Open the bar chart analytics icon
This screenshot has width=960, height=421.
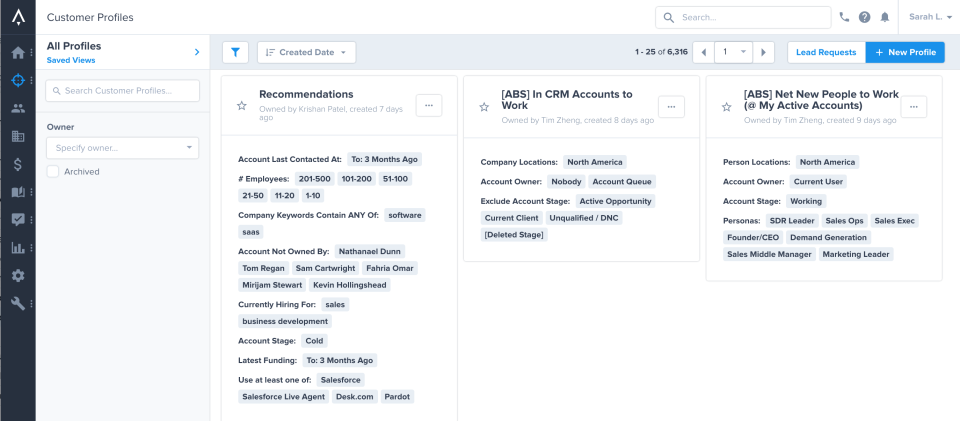[x=18, y=248]
